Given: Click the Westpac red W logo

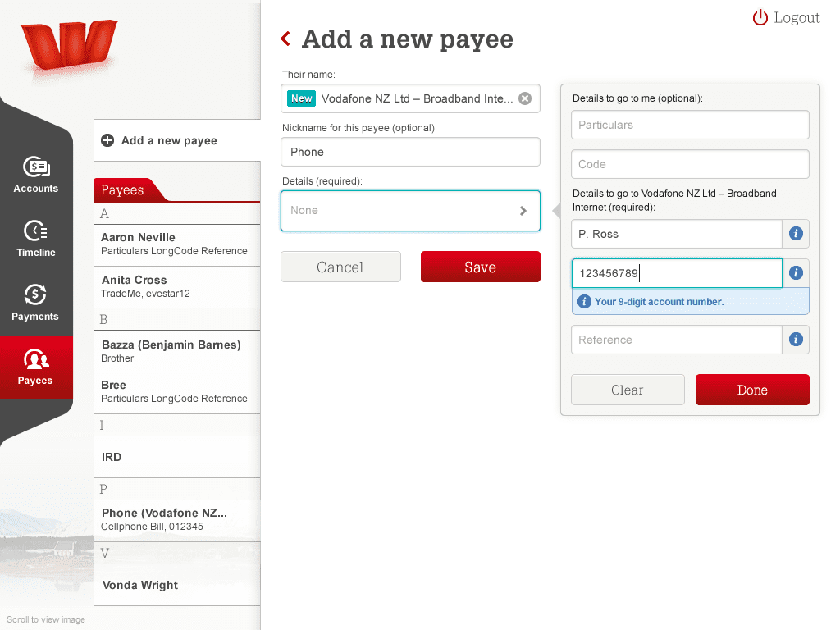Looking at the screenshot, I should coord(69,46).
